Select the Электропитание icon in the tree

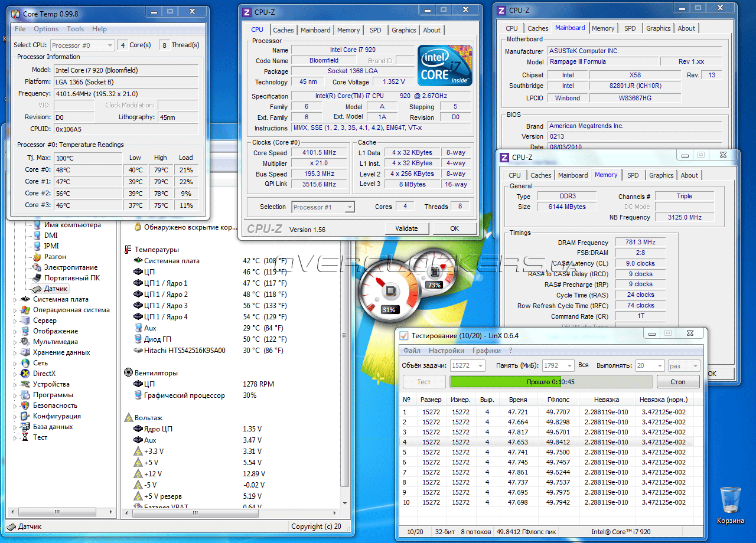click(37, 267)
